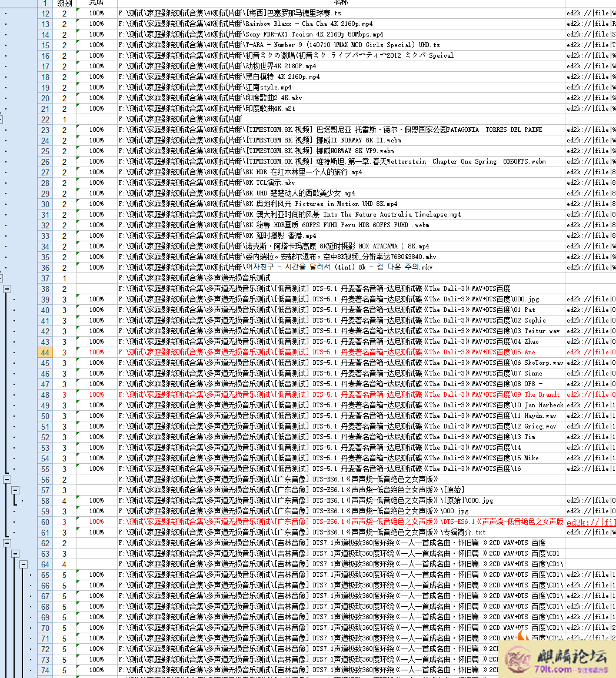Select row header 12
Screen dimensions: 616x678
45,14
